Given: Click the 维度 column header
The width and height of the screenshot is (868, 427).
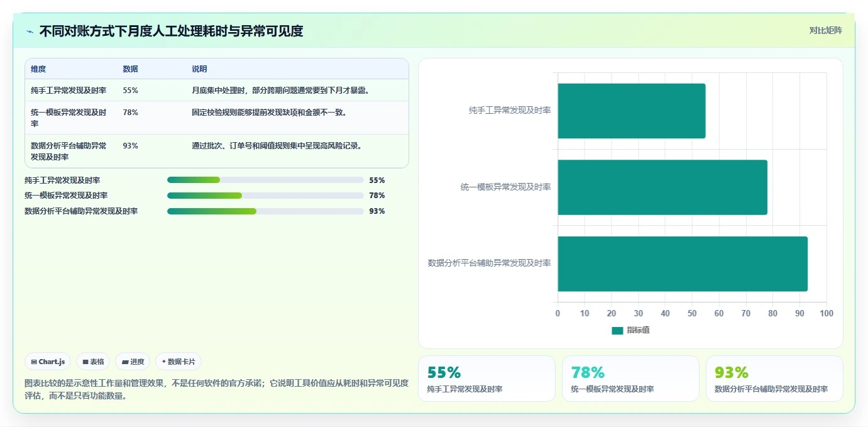Looking at the screenshot, I should coord(38,69).
